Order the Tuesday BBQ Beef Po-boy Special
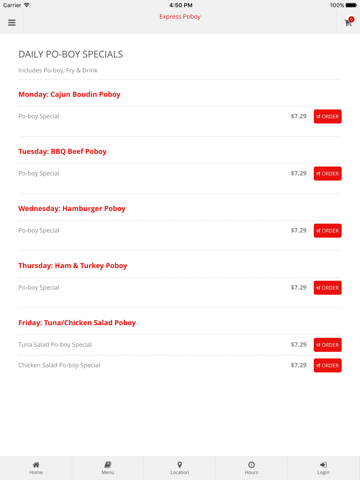 [x=328, y=173]
